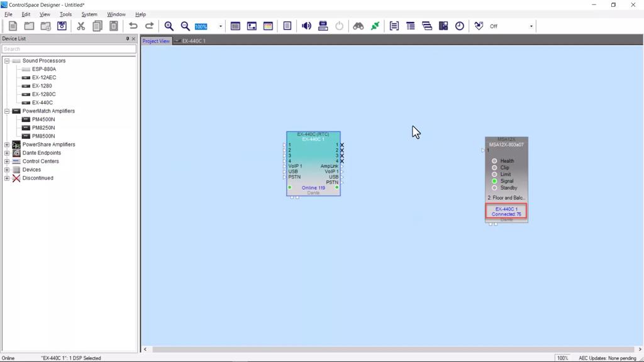Toggle the speaker mute icon in toolbar
This screenshot has height=362, width=644.
pyautogui.click(x=306, y=26)
